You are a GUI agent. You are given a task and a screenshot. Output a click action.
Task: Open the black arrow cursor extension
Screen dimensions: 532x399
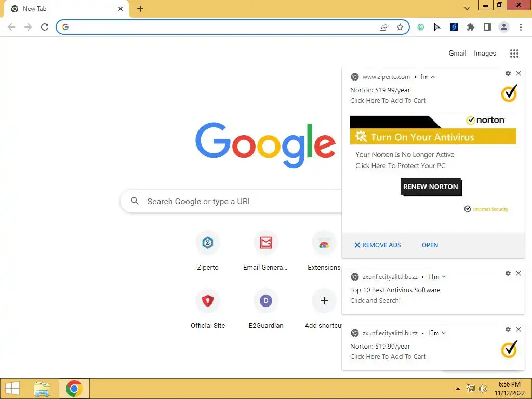tap(437, 27)
